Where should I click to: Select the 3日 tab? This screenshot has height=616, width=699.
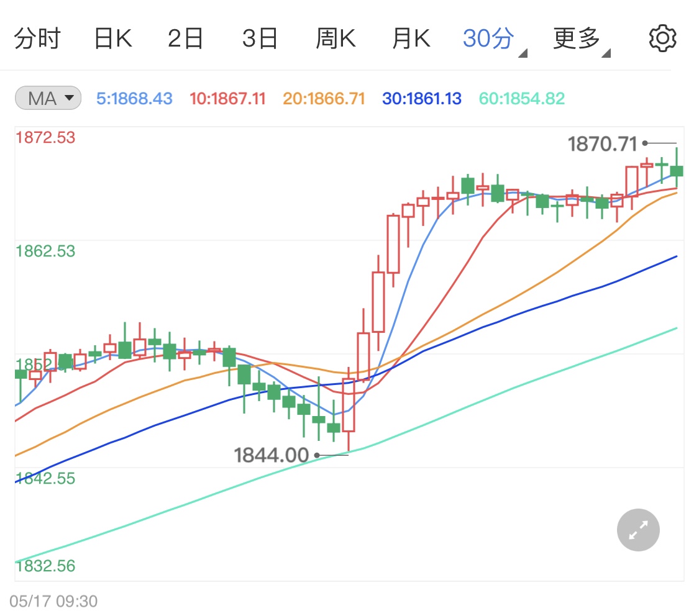(260, 38)
